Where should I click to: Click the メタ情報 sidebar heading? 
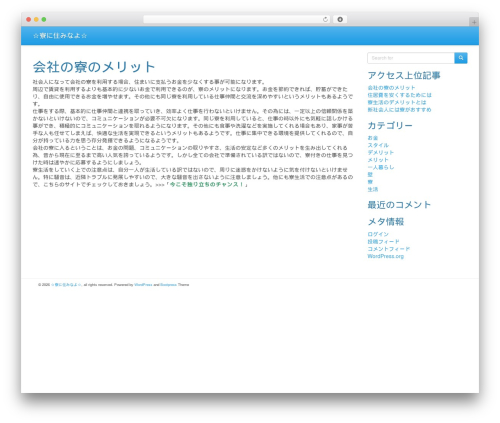[386, 222]
